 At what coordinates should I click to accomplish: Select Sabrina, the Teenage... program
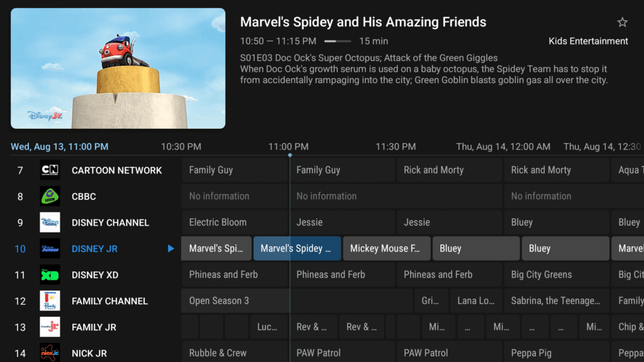pos(557,301)
